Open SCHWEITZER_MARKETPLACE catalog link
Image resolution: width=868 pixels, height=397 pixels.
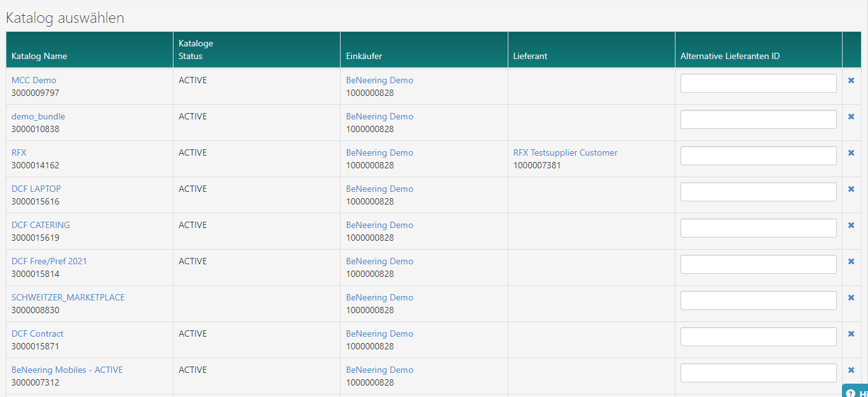pos(68,298)
